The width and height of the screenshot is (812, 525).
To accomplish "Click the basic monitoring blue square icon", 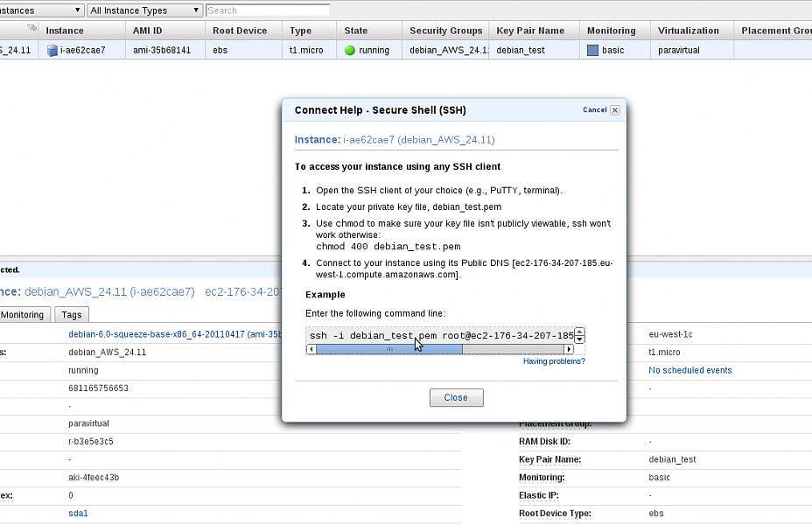I will [593, 50].
